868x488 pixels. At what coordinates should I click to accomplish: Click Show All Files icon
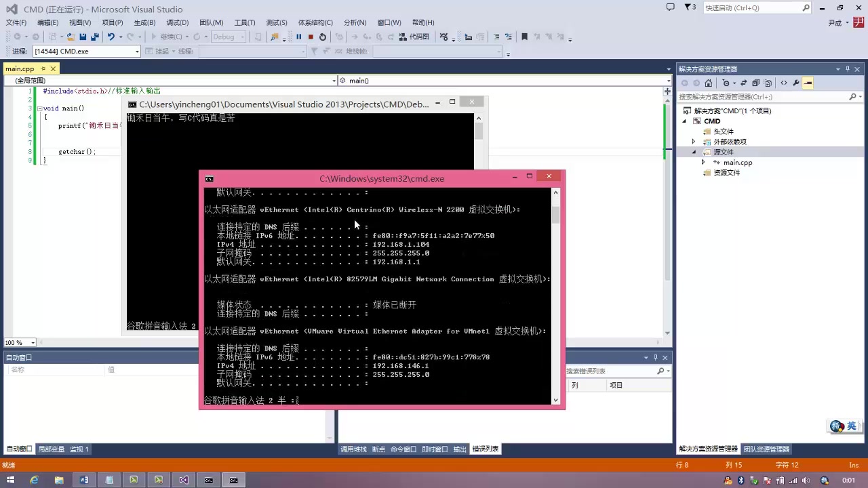click(768, 83)
